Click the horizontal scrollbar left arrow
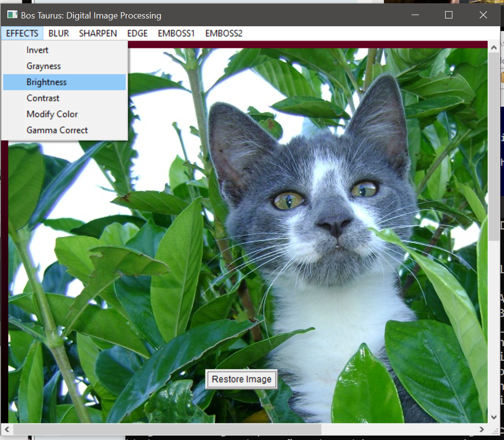The image size is (504, 440). 6,429
